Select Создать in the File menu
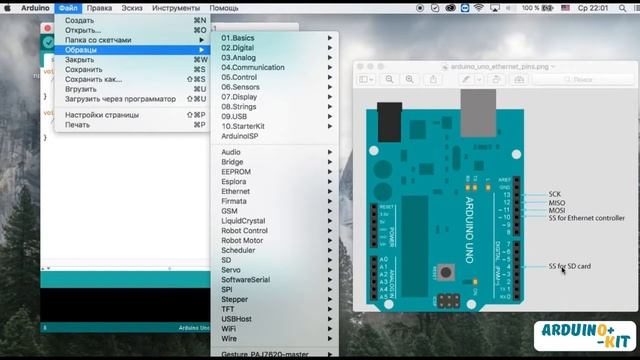Image resolution: width=640 pixels, height=360 pixels. [x=132, y=20]
